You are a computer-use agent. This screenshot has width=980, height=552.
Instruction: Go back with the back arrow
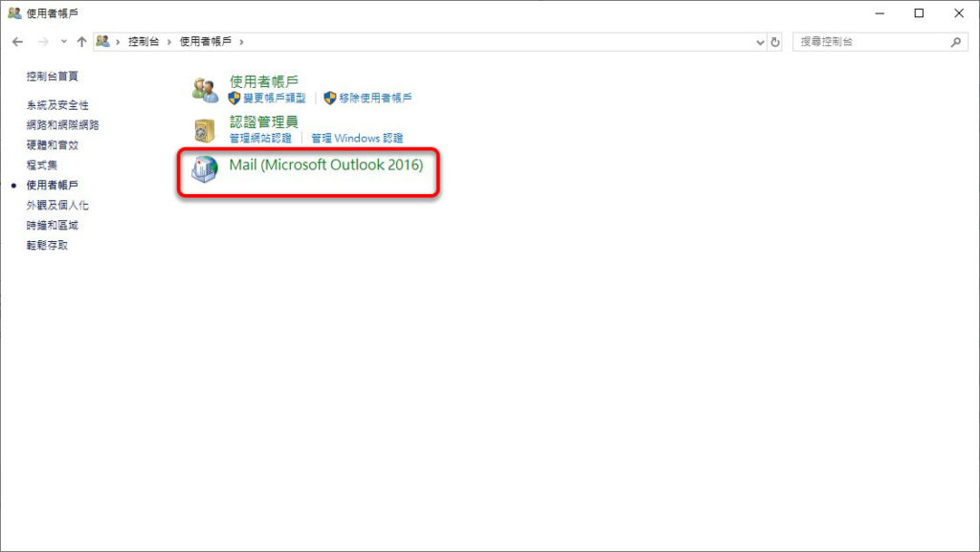(17, 42)
